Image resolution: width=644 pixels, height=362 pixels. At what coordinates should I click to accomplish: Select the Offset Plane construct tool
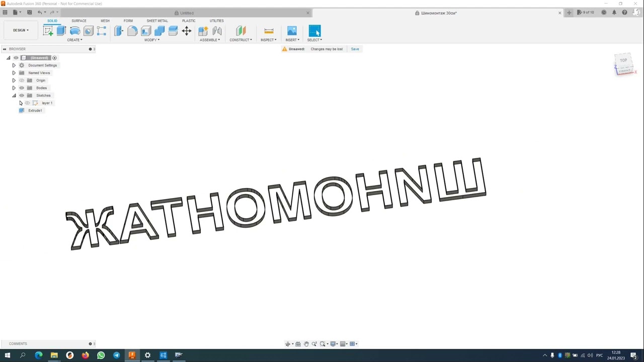coord(241,31)
